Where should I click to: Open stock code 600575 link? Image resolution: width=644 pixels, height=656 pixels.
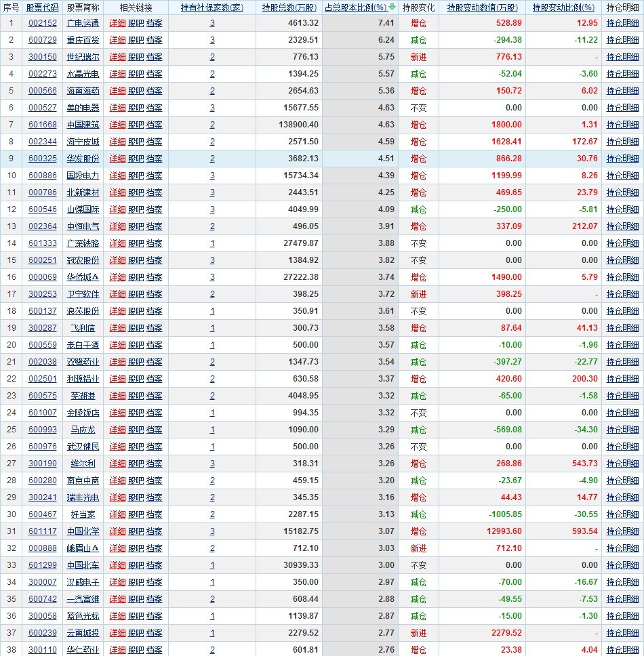(42, 396)
